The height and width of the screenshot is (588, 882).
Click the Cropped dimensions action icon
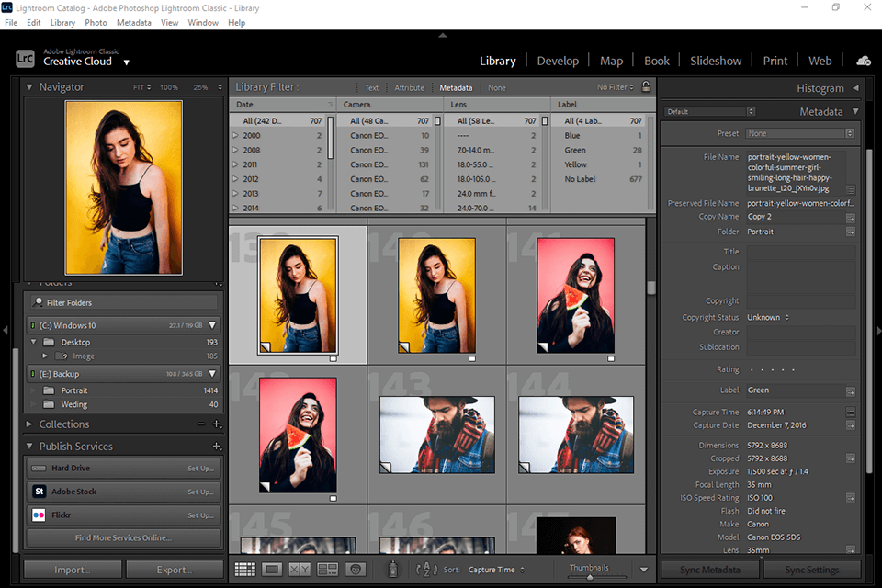(x=851, y=458)
